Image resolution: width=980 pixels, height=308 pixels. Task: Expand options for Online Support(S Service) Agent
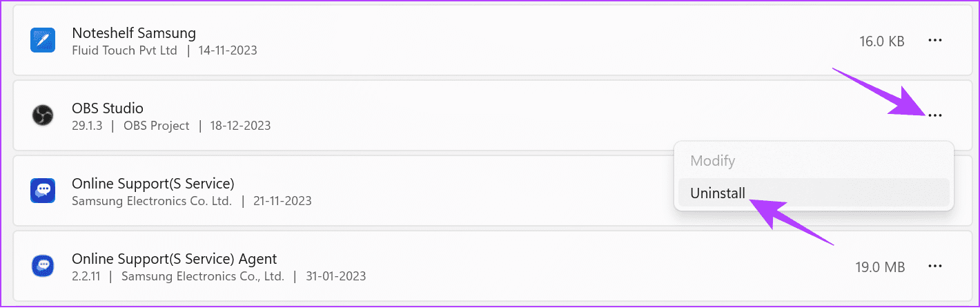point(935,267)
